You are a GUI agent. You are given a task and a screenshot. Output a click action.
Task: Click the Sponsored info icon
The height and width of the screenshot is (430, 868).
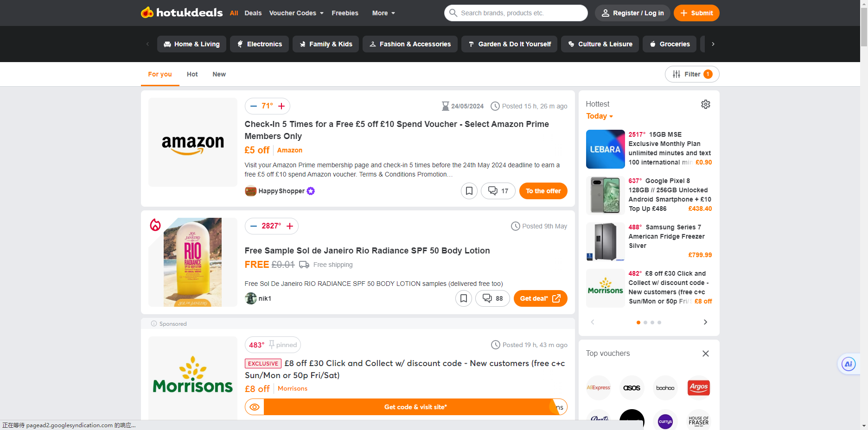[154, 324]
